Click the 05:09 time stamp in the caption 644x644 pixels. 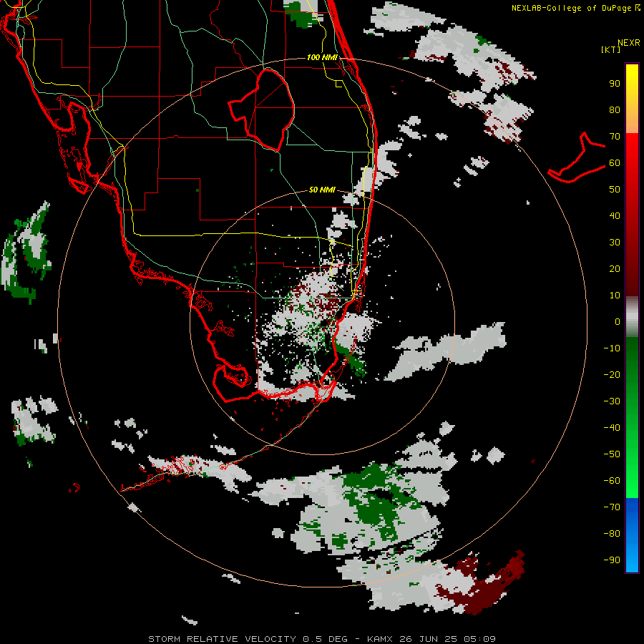[479, 639]
